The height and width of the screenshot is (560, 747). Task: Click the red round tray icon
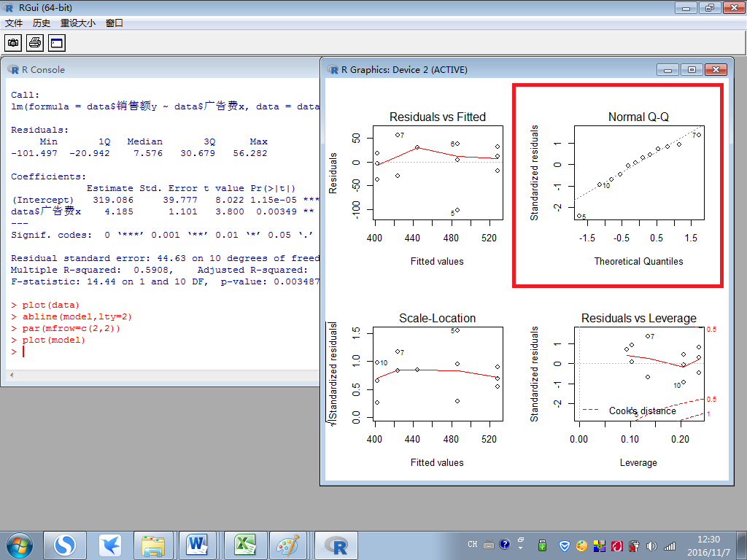click(x=617, y=545)
